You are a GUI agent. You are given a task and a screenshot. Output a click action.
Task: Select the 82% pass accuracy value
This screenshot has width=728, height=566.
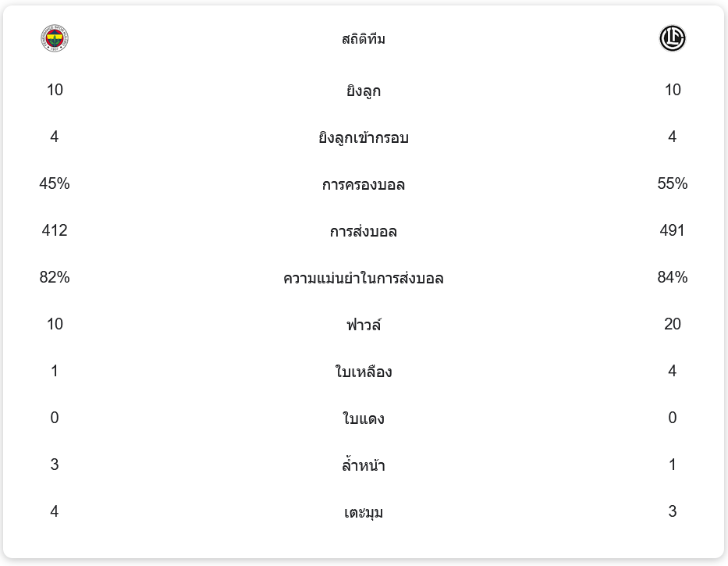[x=55, y=277]
